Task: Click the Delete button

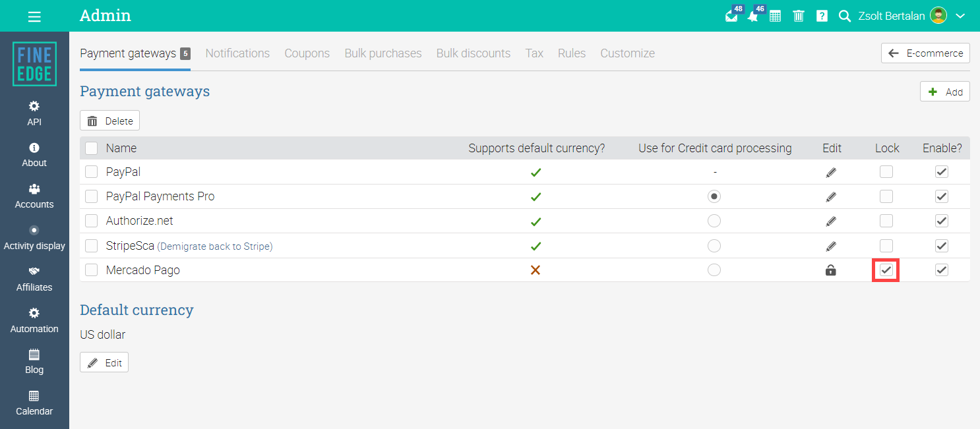Action: pos(109,121)
